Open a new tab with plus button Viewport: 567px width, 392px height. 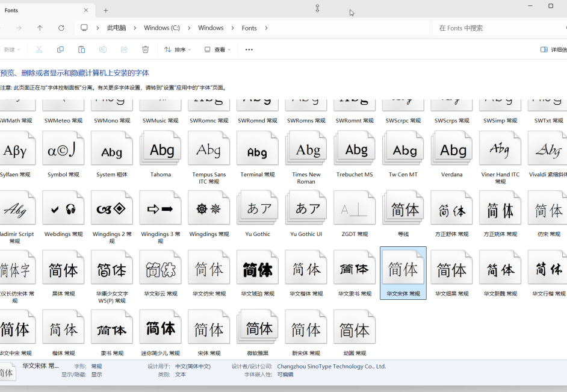tap(105, 10)
